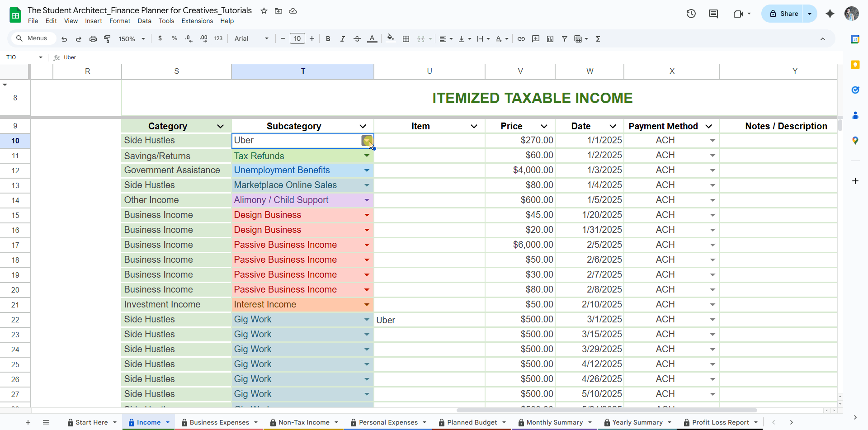
Task: Click the font size input box
Action: [297, 39]
